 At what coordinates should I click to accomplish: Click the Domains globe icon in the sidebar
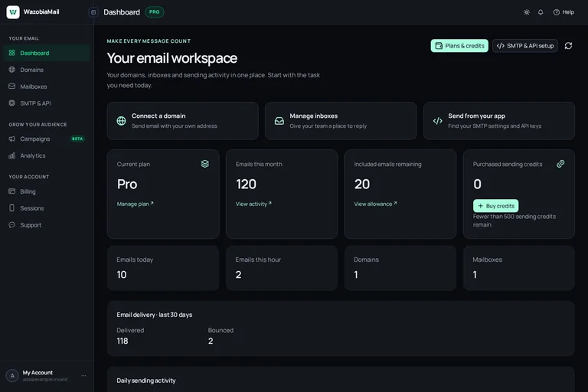coord(12,70)
